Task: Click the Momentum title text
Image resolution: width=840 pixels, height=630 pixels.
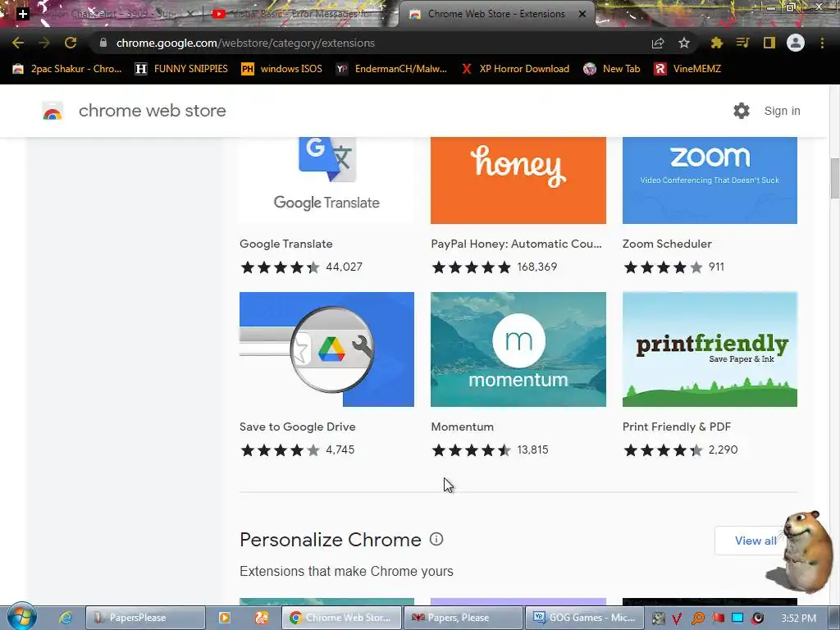Action: coord(463,427)
